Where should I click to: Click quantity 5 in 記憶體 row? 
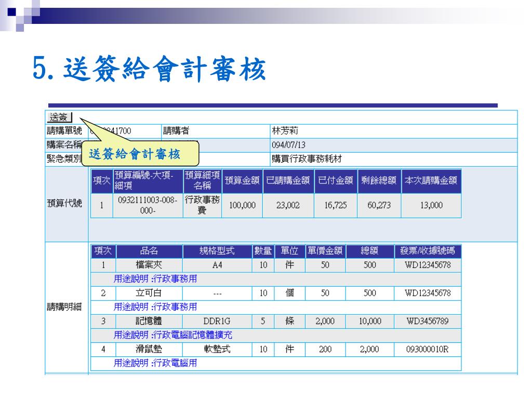[263, 321]
